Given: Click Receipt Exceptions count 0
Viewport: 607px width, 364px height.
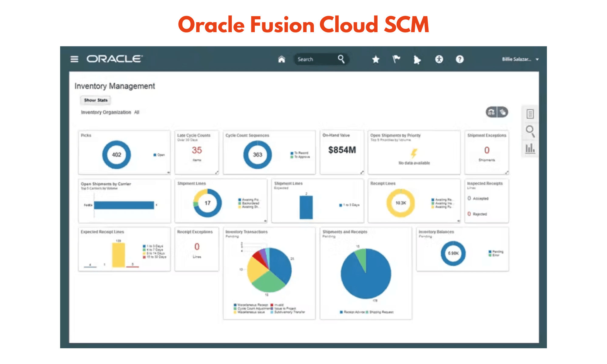Looking at the screenshot, I should pos(197,247).
